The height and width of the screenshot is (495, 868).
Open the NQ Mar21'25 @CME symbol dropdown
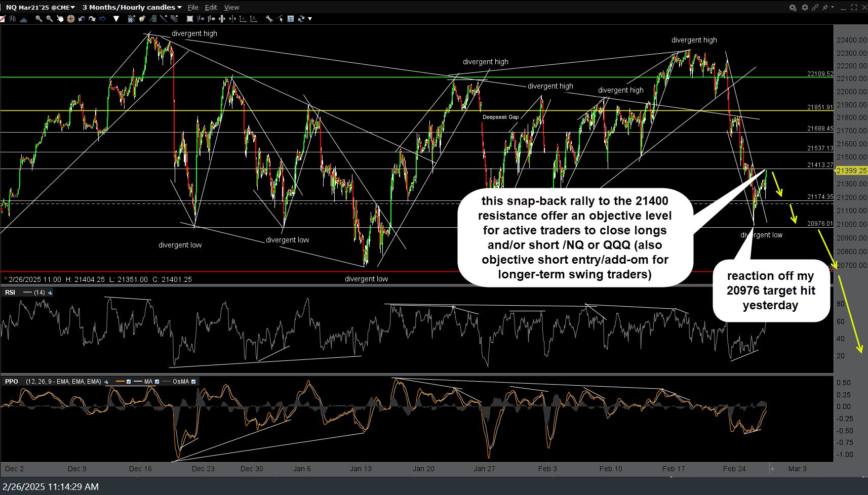coord(40,7)
